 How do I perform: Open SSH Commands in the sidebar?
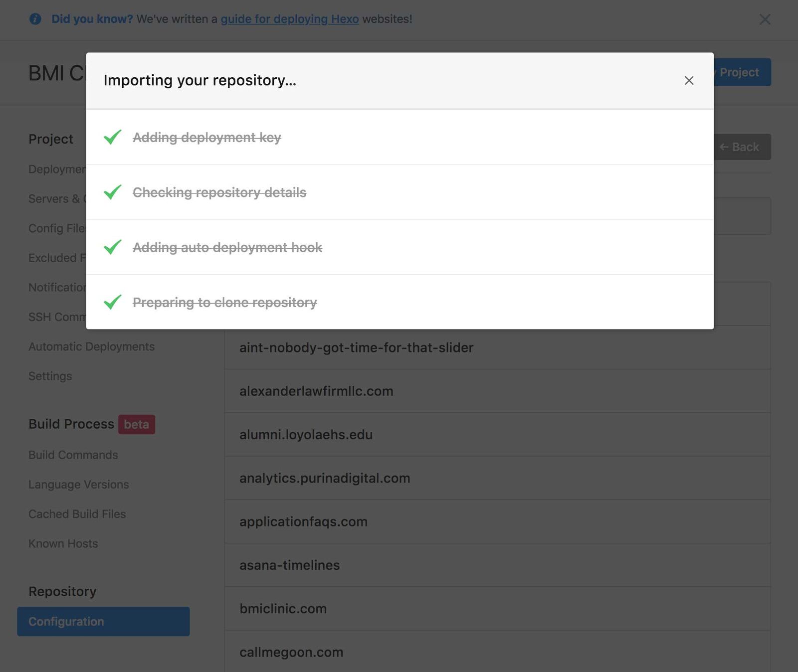pyautogui.click(x=57, y=317)
